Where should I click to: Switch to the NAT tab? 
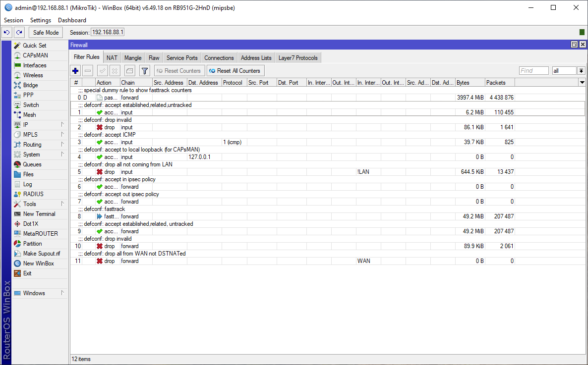[x=112, y=58]
